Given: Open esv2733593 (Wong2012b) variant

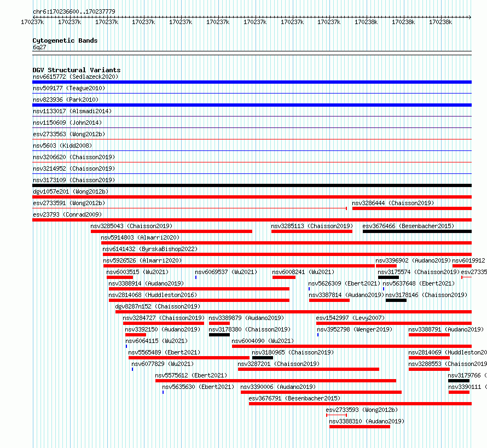Looking at the screenshot, I should pos(362,410).
